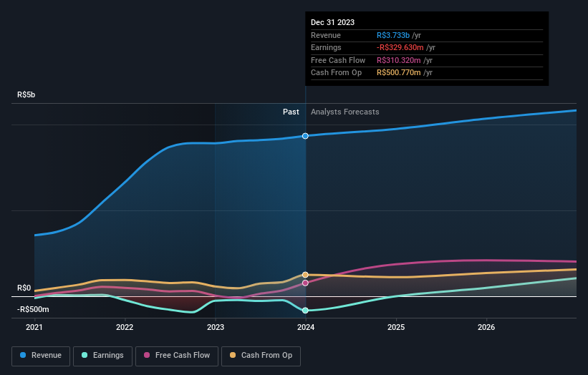The height and width of the screenshot is (375, 588).
Task: Toggle the Free Cash Flow legend series
Action: tap(177, 356)
